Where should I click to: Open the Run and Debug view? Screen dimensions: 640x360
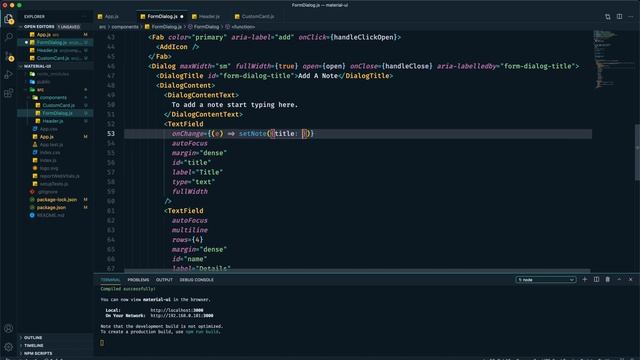(x=9, y=75)
